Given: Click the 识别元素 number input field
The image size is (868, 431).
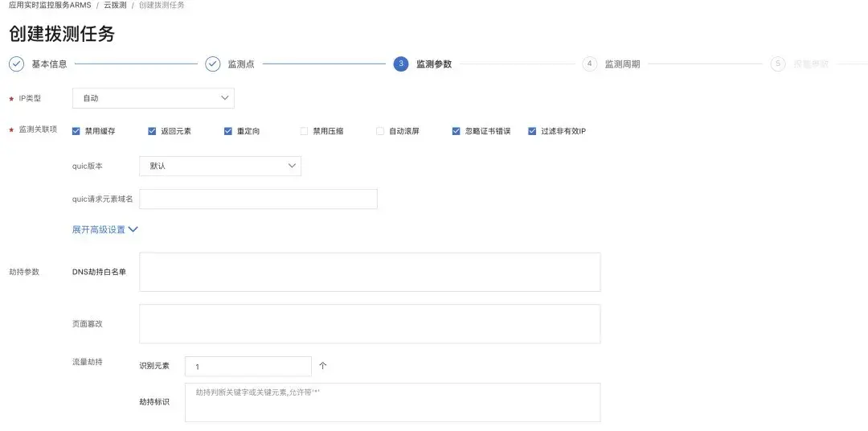Looking at the screenshot, I should pyautogui.click(x=248, y=366).
